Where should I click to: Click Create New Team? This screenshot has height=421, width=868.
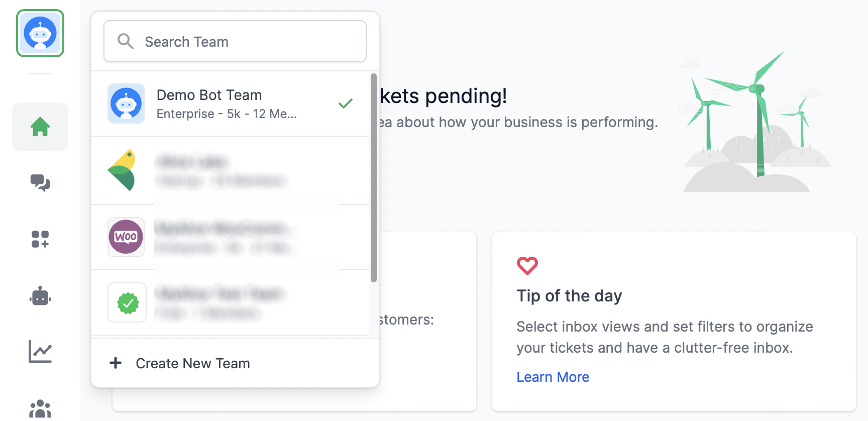pos(193,363)
